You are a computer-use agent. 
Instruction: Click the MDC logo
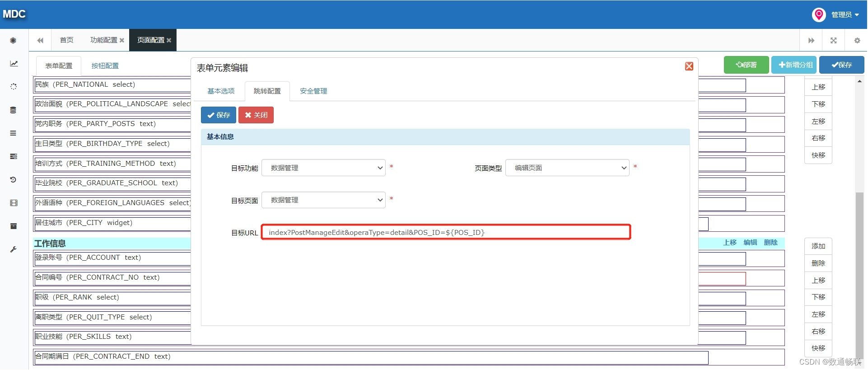tap(14, 14)
